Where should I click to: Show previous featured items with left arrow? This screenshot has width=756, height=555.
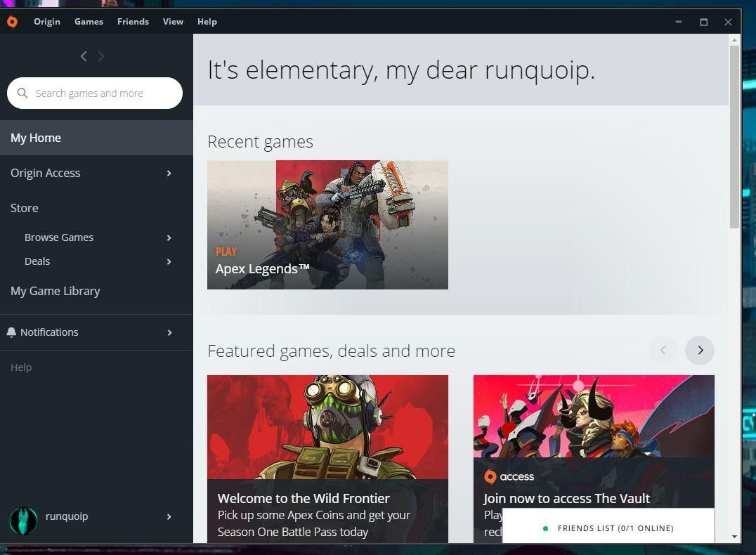point(663,351)
